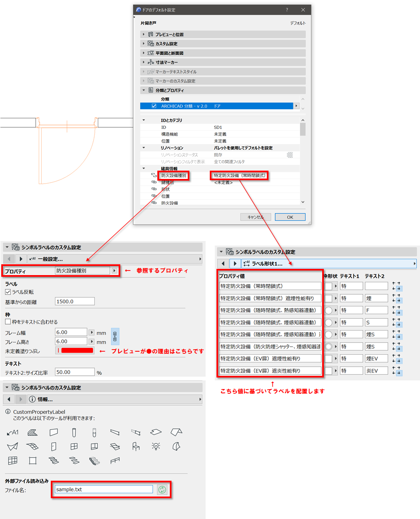420x519 pixels.
Task: Click the railing tool icon
Action: [115, 461]
